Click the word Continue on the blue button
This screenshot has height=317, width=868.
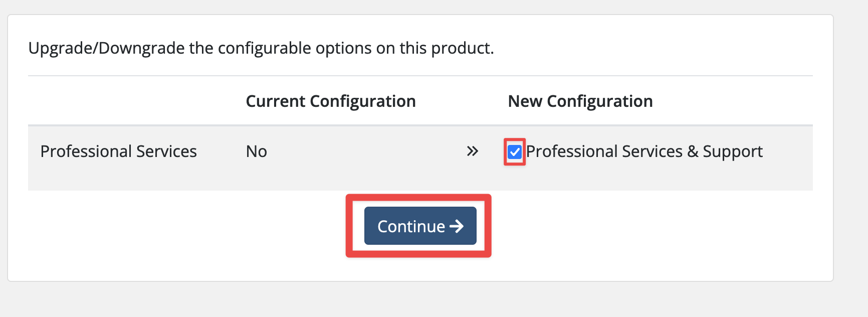pyautogui.click(x=411, y=227)
